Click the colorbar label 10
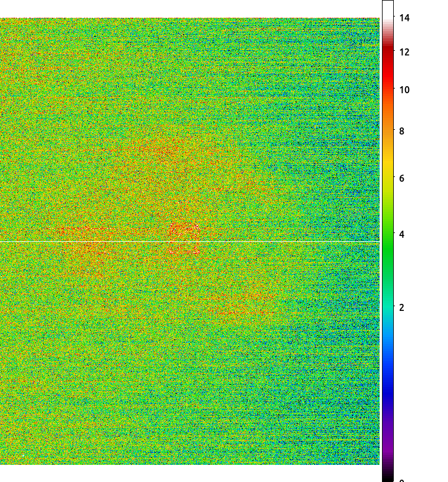 coord(404,90)
